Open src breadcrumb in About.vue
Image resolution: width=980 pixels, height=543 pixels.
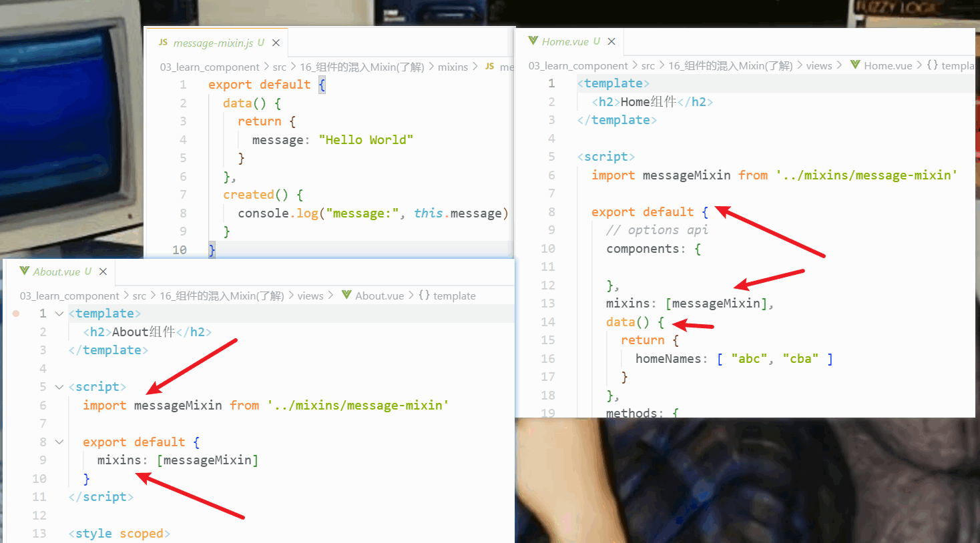click(x=139, y=296)
